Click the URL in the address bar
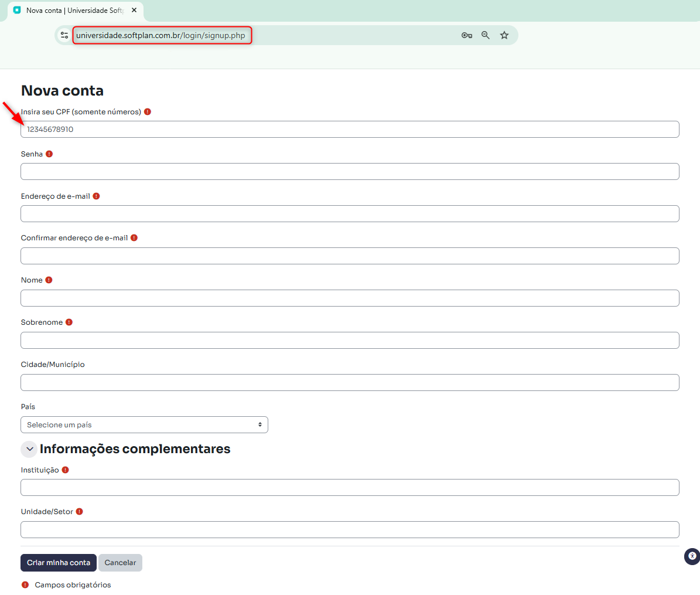 coord(161,35)
